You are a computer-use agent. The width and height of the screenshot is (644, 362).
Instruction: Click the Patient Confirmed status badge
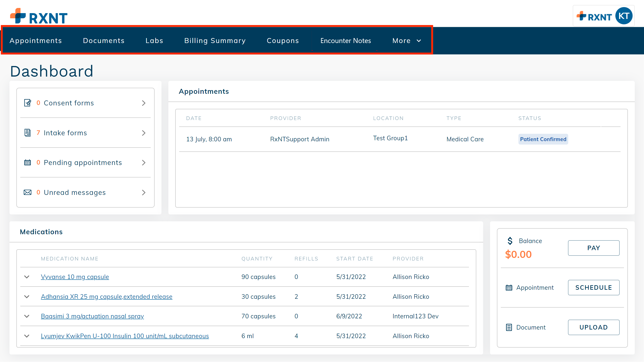[x=543, y=139]
